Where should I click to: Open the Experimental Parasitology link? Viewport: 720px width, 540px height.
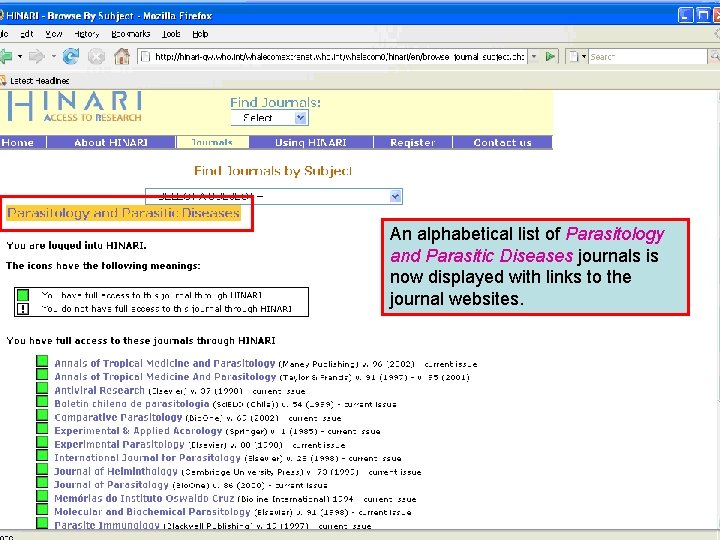click(x=119, y=444)
